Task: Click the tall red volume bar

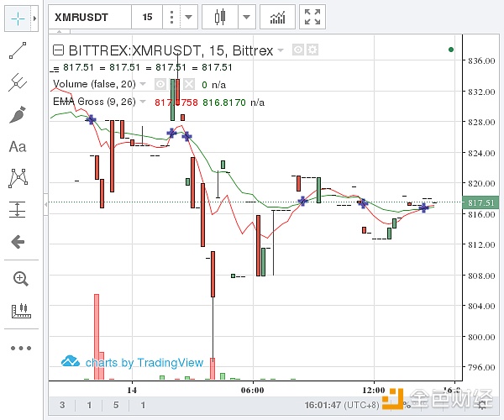Action: click(x=97, y=337)
